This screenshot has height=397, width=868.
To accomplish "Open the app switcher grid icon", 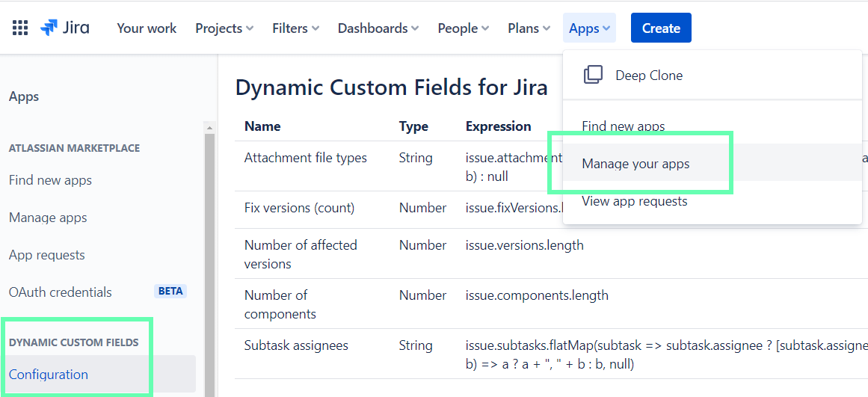I will 20,28.
